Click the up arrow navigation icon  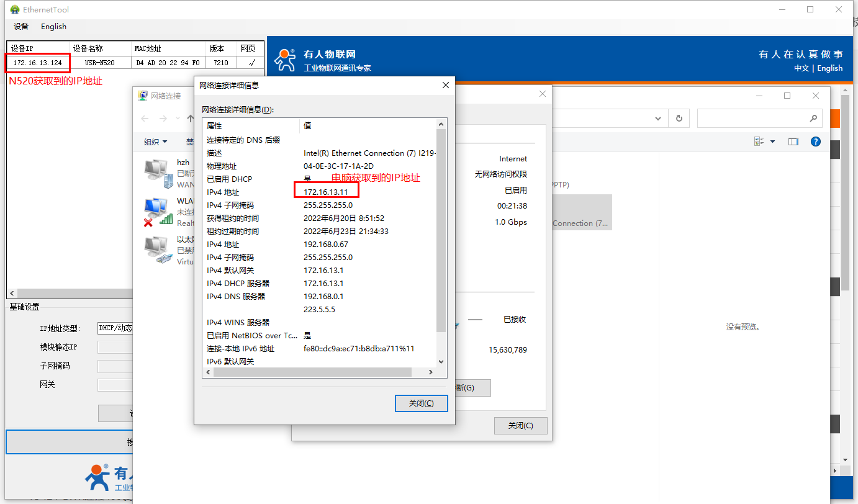[x=190, y=119]
